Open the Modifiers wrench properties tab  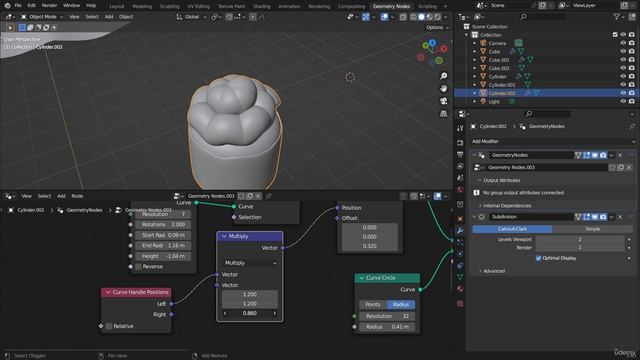(460, 231)
